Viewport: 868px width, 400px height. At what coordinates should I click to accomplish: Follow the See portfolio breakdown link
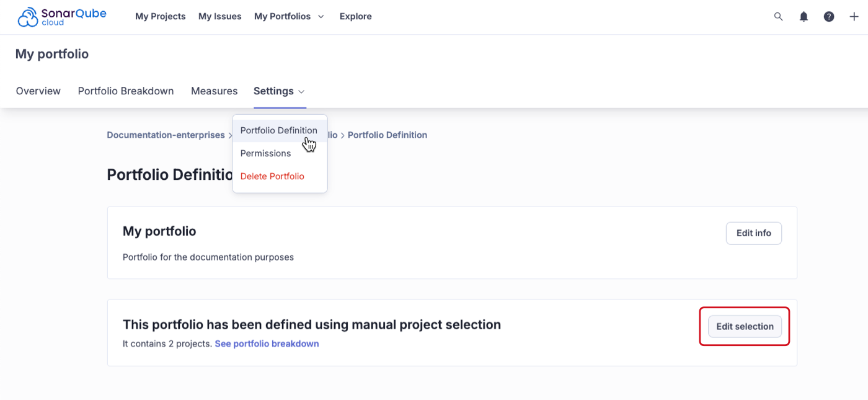coord(267,344)
